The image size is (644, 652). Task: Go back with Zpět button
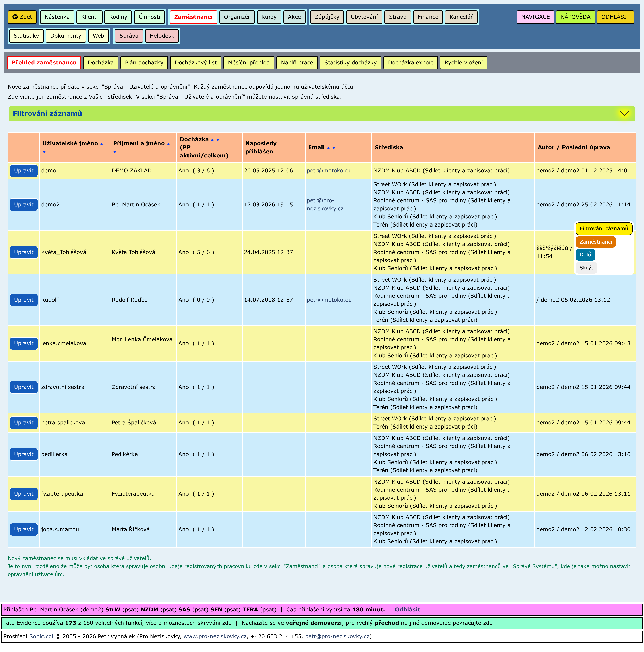22,17
